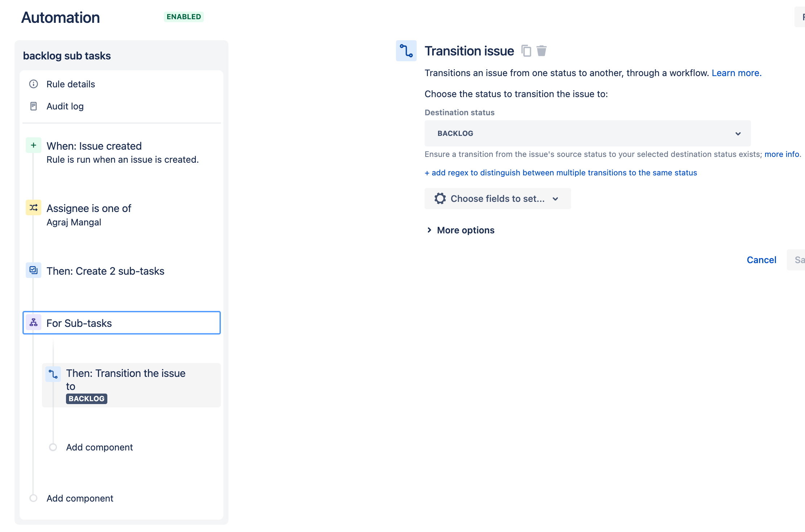Click the trash icon to delete Transition issue
The image size is (805, 532).
pyautogui.click(x=542, y=51)
